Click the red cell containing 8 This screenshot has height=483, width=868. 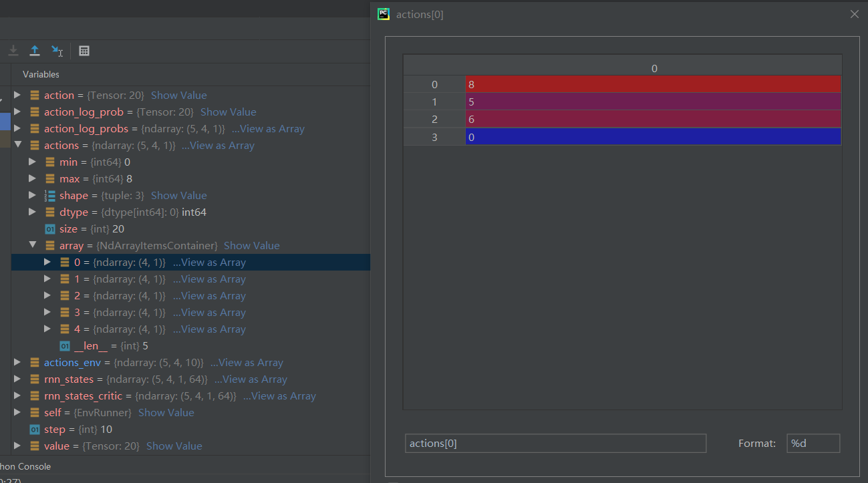click(653, 84)
